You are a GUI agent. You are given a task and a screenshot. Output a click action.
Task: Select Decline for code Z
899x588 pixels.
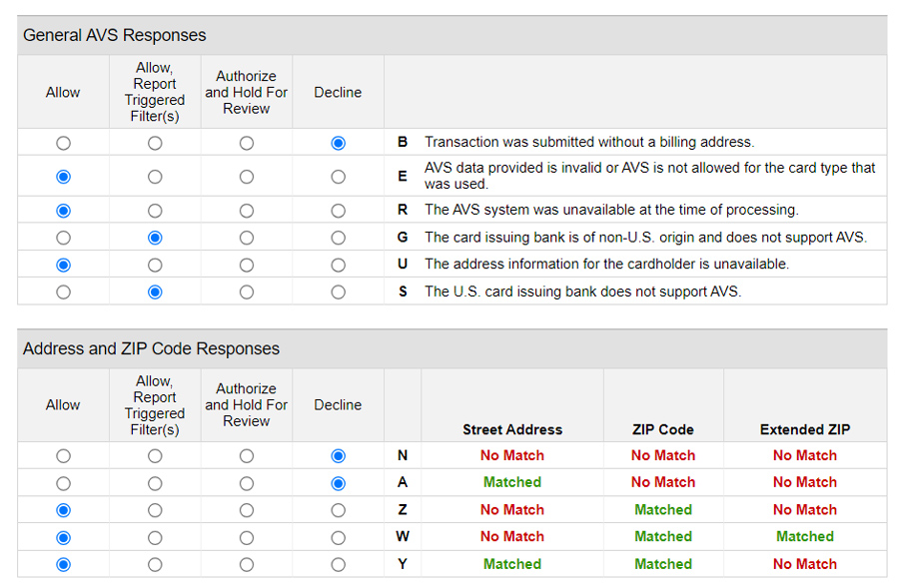(x=338, y=510)
